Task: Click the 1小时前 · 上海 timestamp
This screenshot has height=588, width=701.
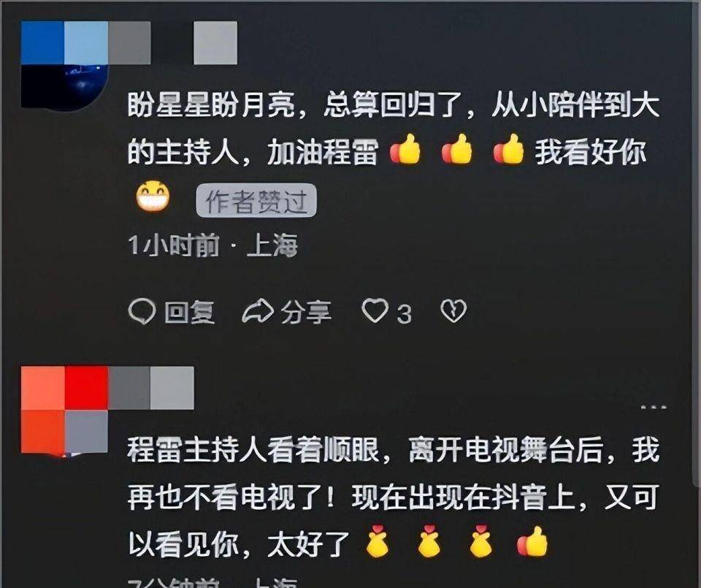Action: point(212,245)
